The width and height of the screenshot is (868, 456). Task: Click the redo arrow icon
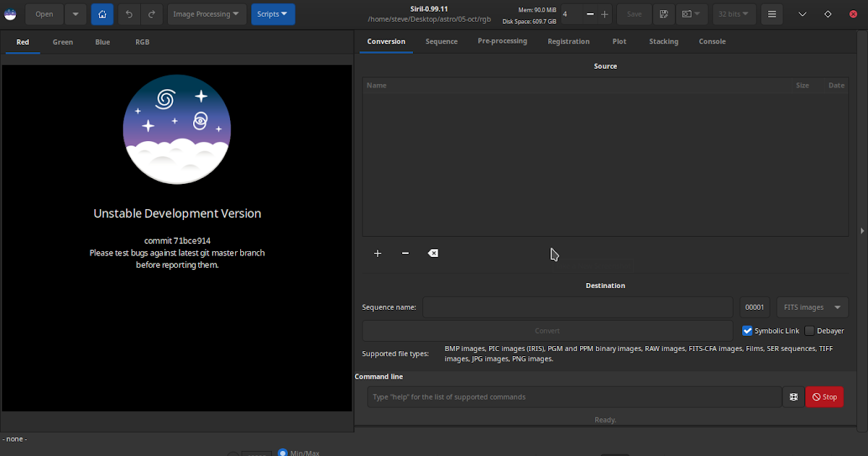pyautogui.click(x=151, y=14)
